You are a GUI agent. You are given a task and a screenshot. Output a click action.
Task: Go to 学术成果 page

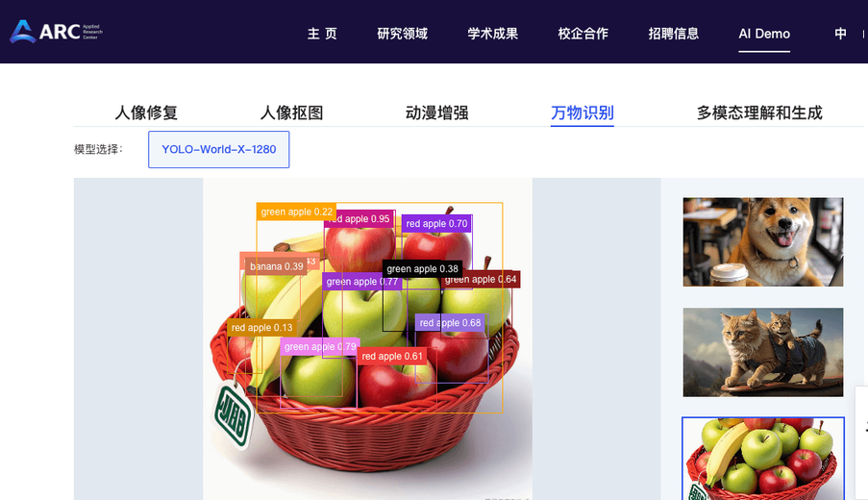[493, 34]
